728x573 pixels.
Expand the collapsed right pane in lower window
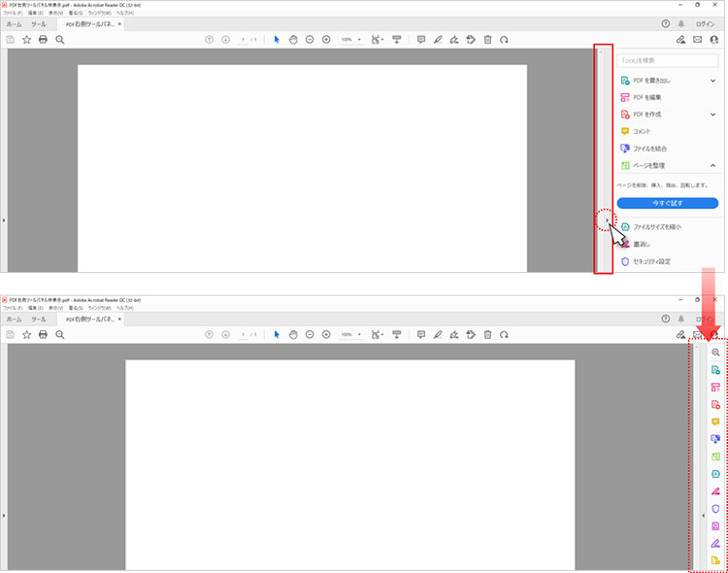tap(702, 517)
